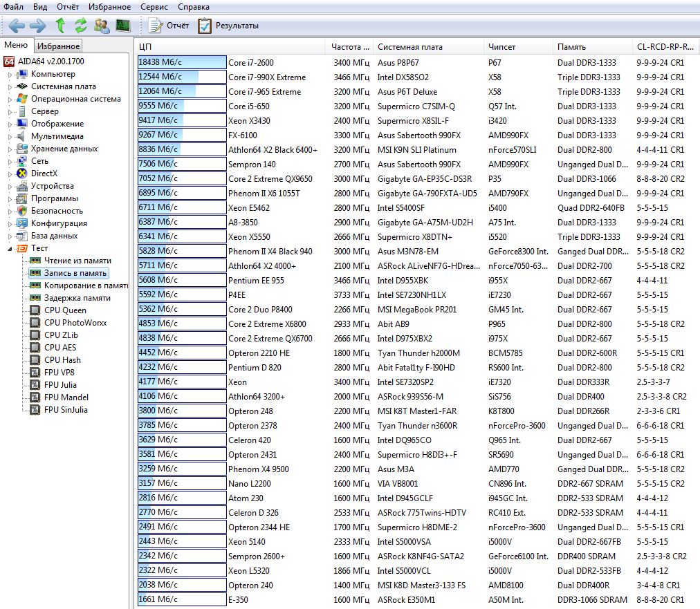Expand the Отображение tree node
Image resolution: width=700 pixels, height=609 pixels.
click(10, 124)
